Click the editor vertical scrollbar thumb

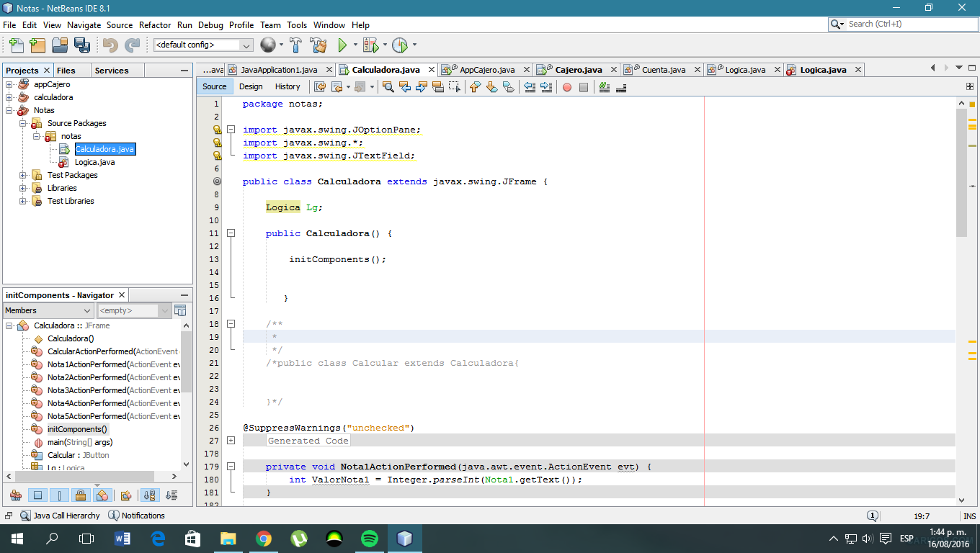[x=961, y=173]
